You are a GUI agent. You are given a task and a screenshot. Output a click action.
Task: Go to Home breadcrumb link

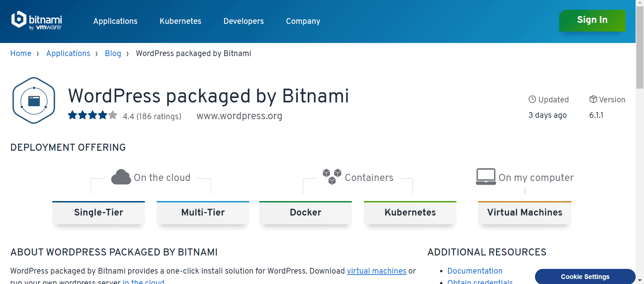click(x=21, y=53)
